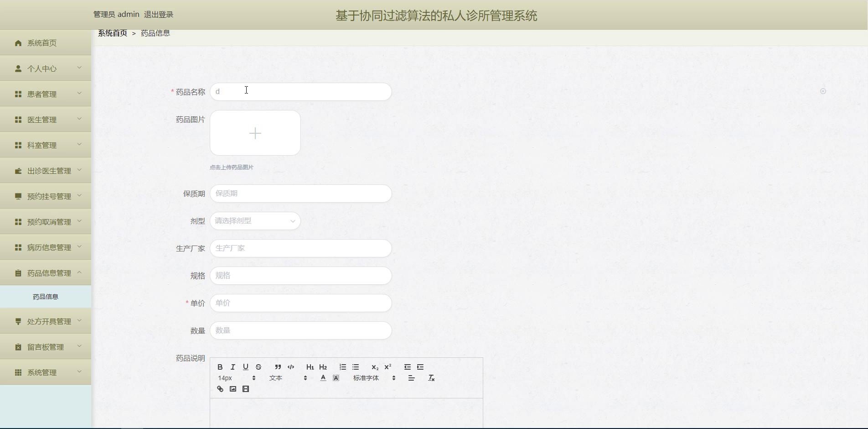The height and width of the screenshot is (429, 868).
Task: Insert a code block
Action: [291, 367]
